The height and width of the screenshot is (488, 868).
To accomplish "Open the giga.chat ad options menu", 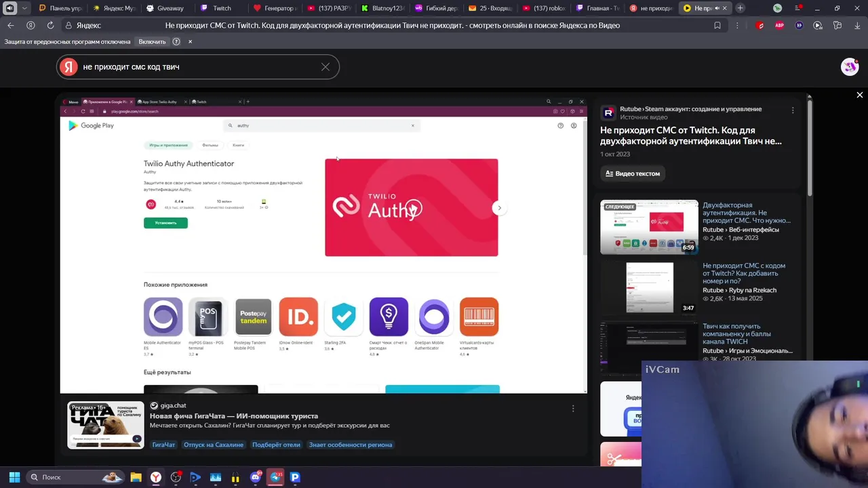I will click(573, 408).
